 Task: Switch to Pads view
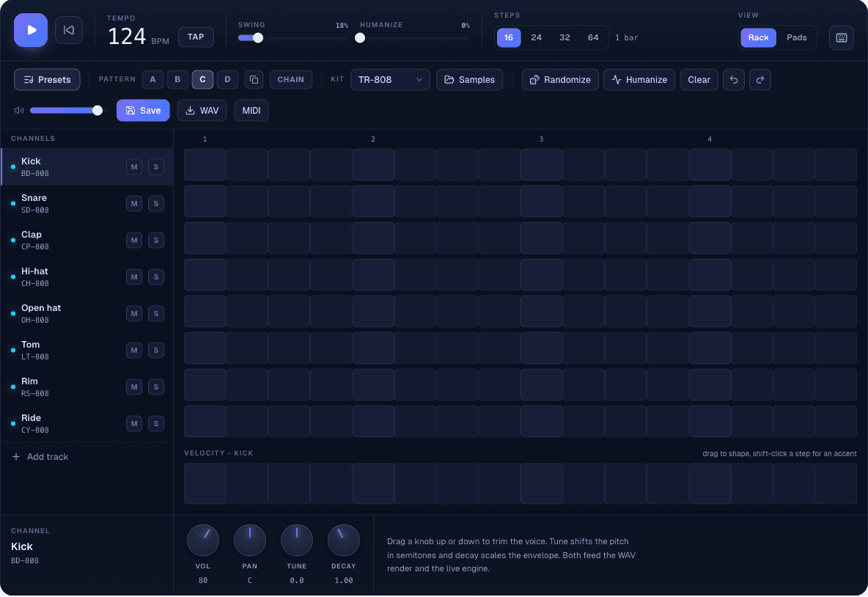coord(797,37)
